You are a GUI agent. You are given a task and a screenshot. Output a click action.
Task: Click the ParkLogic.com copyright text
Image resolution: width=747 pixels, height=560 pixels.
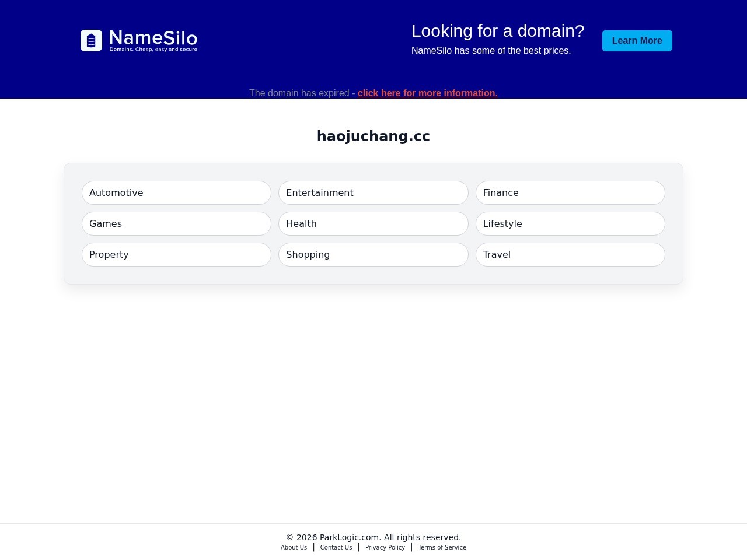(373, 537)
